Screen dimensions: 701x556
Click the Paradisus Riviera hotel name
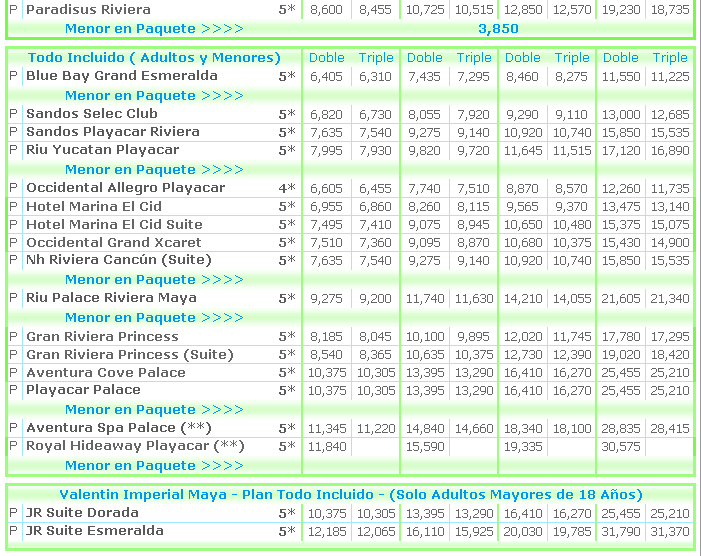tap(88, 9)
